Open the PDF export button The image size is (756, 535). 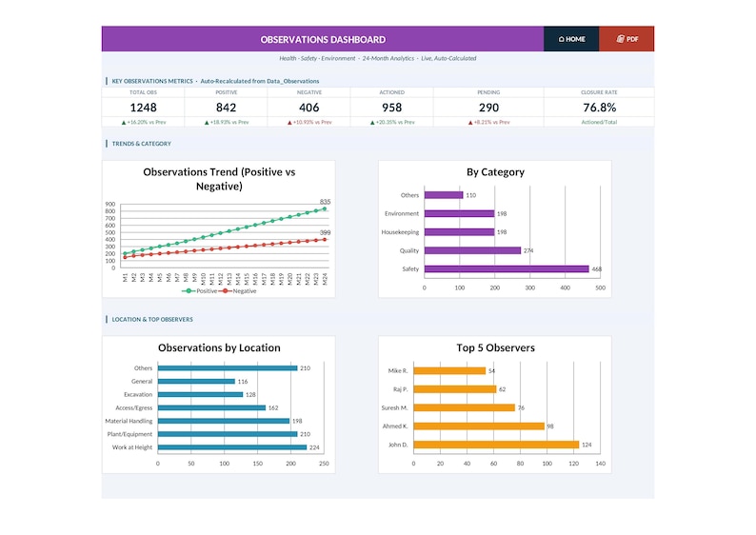click(627, 39)
